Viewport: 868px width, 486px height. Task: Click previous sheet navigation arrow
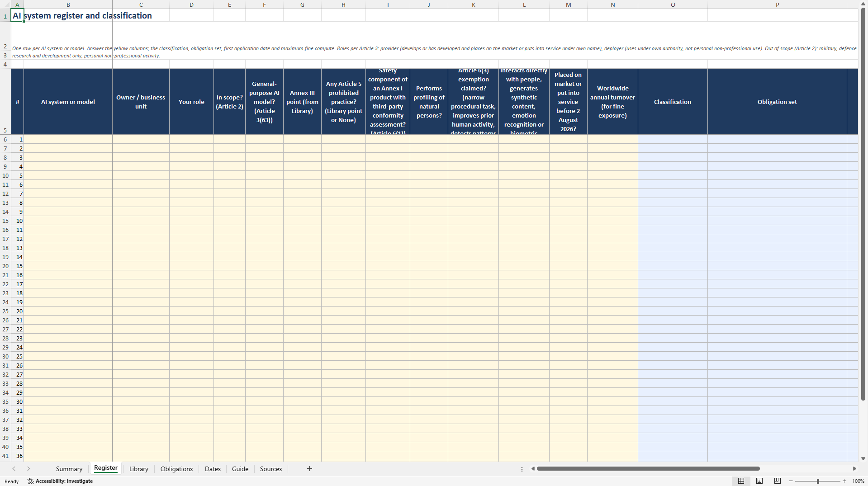[x=14, y=469]
